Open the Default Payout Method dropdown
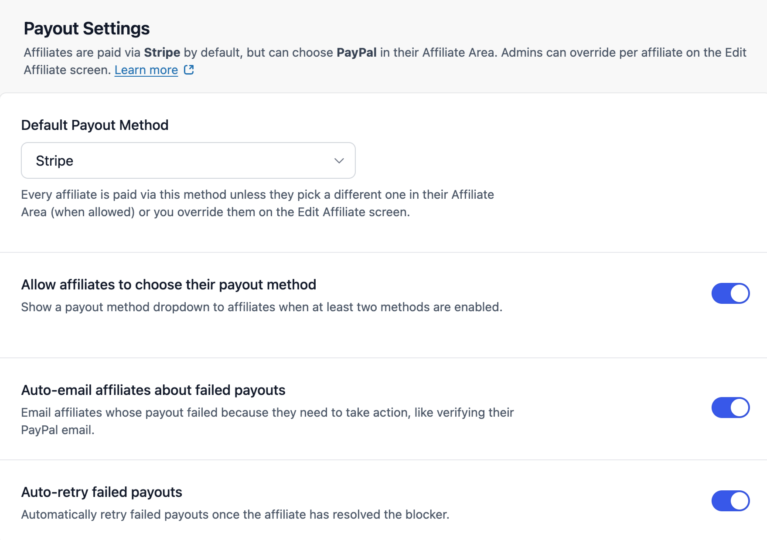Image resolution: width=767 pixels, height=540 pixels. click(188, 160)
